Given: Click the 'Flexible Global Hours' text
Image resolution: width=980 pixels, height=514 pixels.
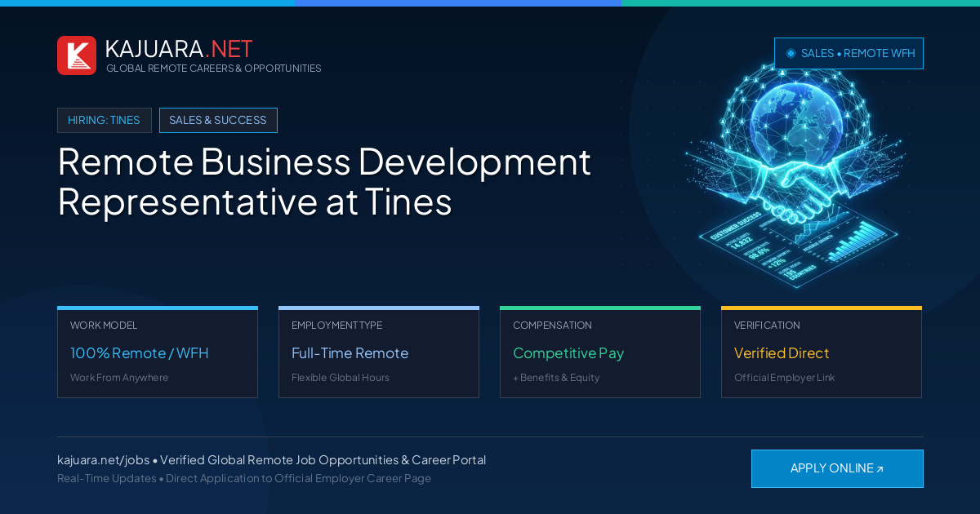Looking at the screenshot, I should pyautogui.click(x=341, y=378).
